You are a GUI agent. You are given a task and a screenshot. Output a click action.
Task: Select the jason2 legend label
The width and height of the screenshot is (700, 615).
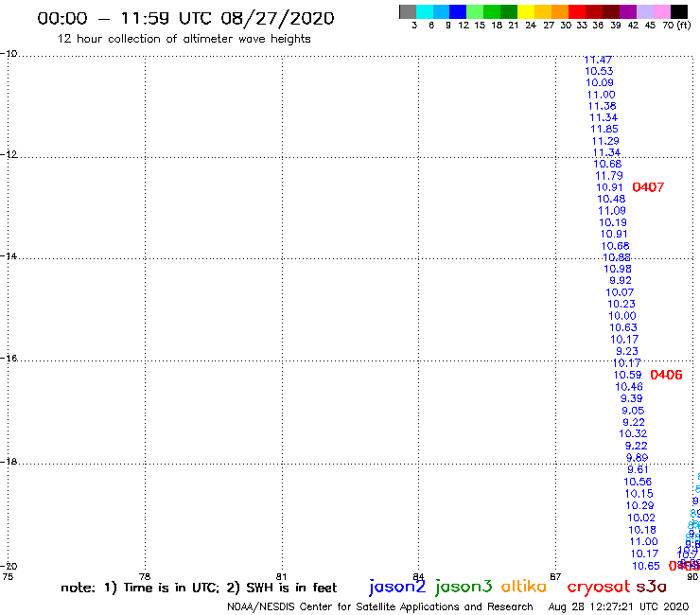tap(397, 587)
